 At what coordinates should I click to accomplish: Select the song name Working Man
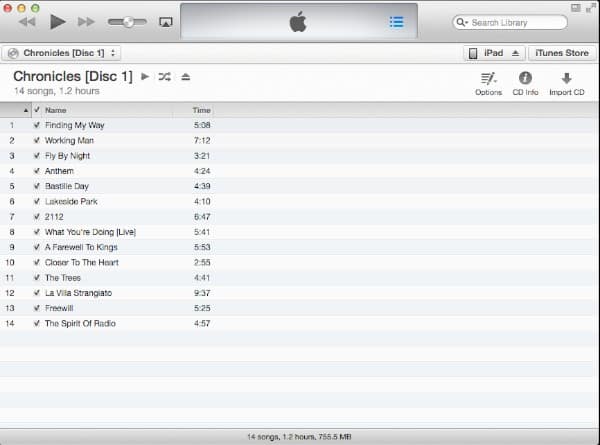click(69, 140)
